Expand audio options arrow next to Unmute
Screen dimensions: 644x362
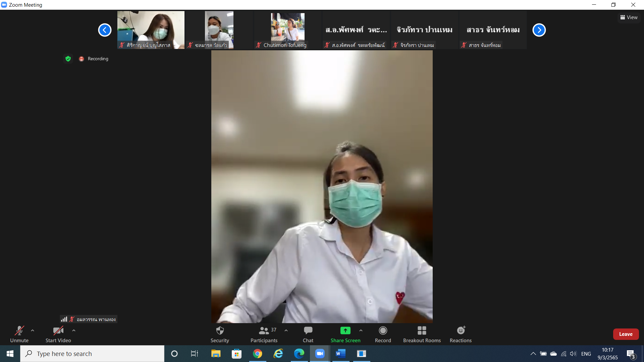(x=33, y=330)
